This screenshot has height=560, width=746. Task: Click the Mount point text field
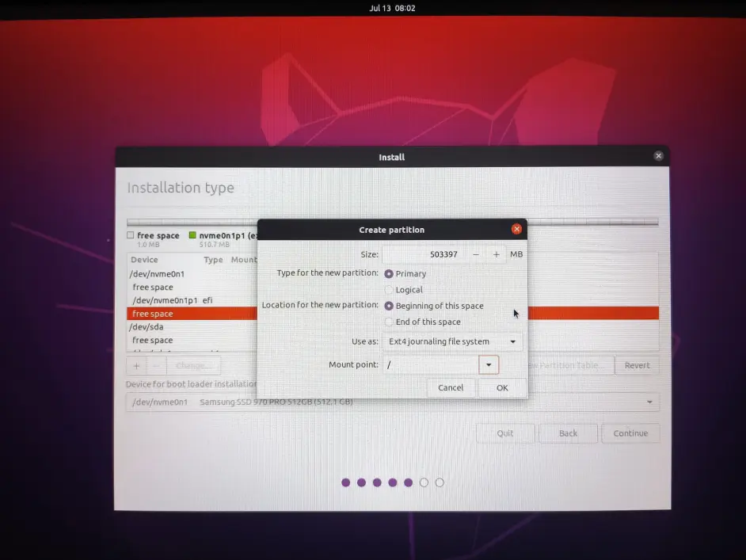(x=431, y=365)
